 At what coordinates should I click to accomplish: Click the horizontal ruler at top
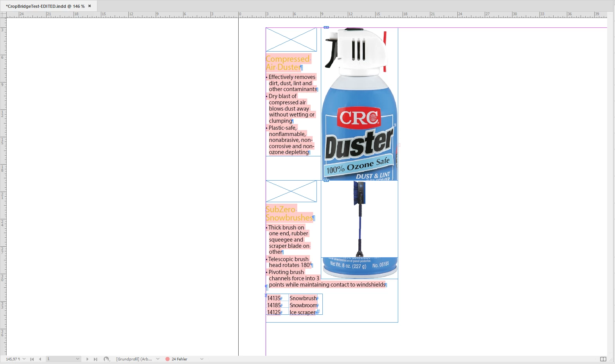pyautogui.click(x=307, y=15)
